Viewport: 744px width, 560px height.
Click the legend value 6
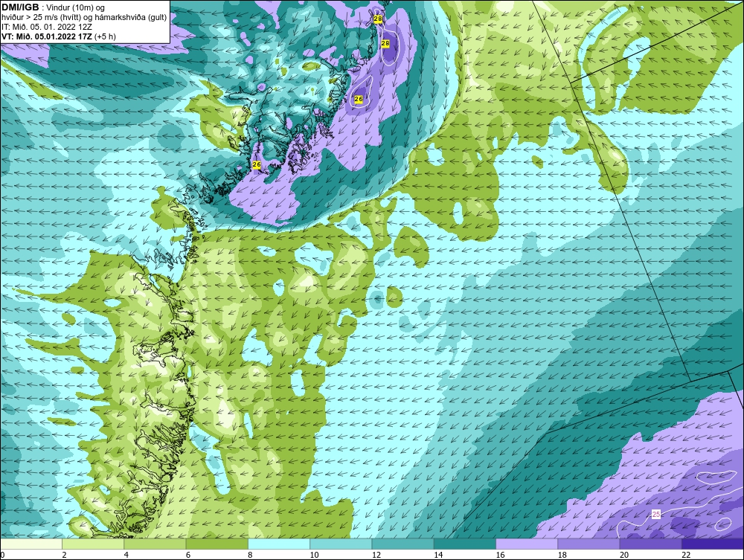(188, 556)
